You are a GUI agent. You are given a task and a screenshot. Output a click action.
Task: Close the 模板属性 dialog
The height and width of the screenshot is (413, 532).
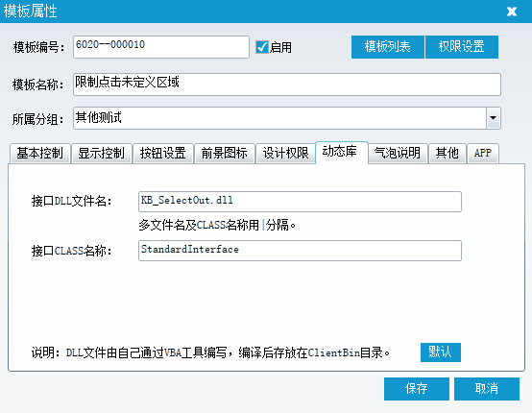tap(512, 12)
